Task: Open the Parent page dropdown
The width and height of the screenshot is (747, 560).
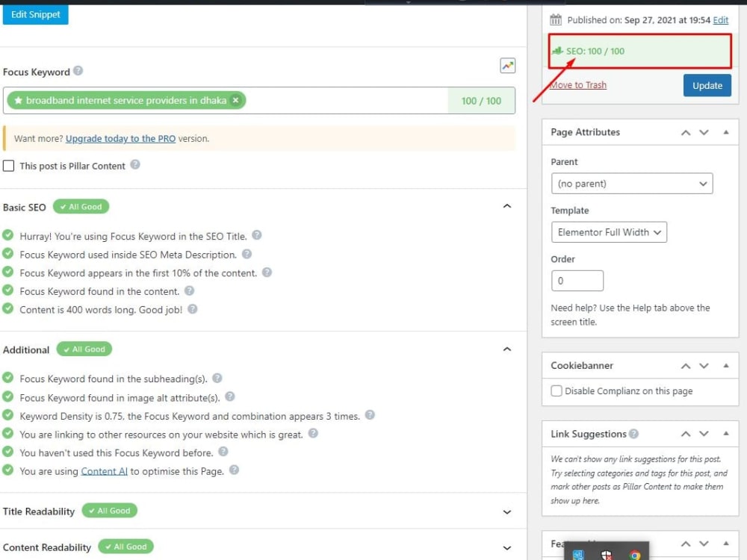Action: 632,184
